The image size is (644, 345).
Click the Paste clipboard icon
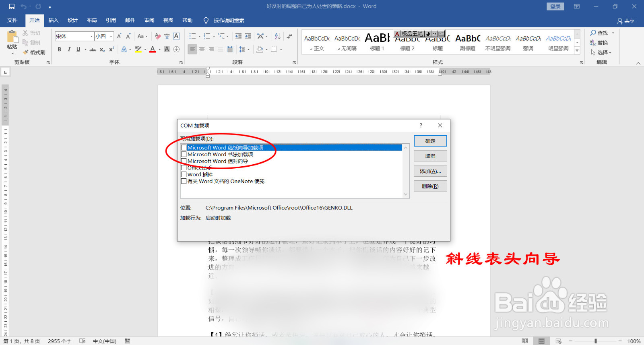(x=12, y=37)
